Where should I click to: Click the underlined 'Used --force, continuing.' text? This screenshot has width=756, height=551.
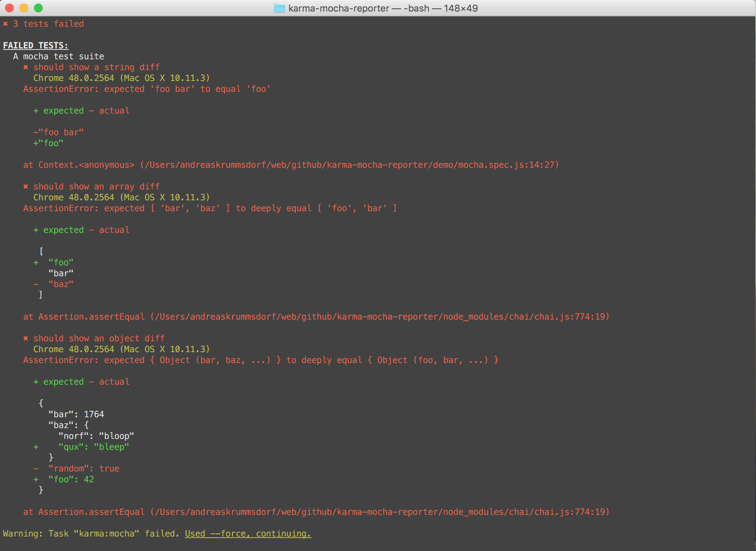[248, 534]
